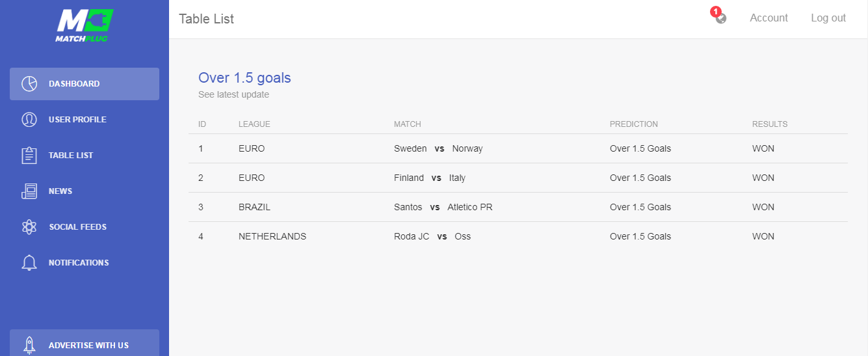Select the Santos vs Atletico PR row

[x=518, y=207]
